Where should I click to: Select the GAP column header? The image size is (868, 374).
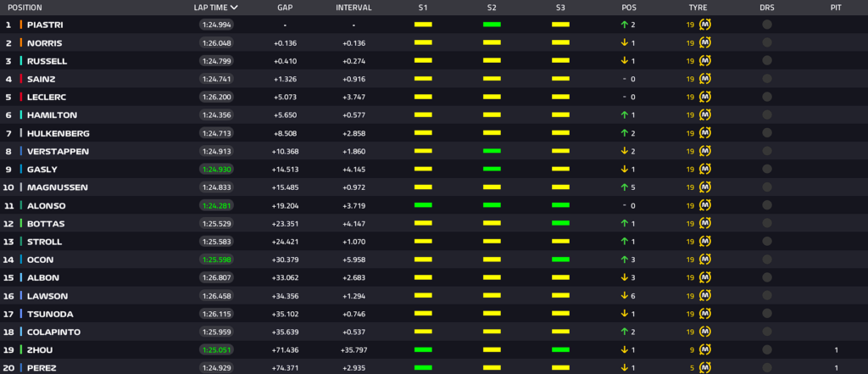(285, 8)
